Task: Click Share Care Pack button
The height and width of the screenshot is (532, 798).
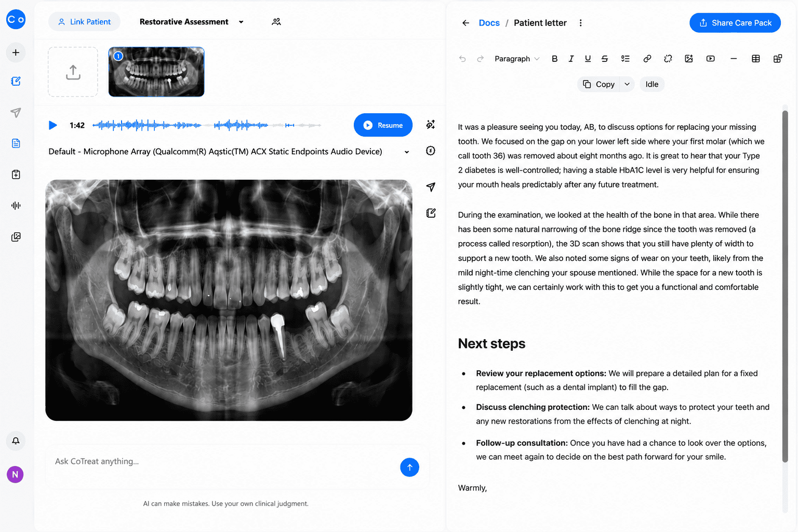Action: [x=735, y=23]
